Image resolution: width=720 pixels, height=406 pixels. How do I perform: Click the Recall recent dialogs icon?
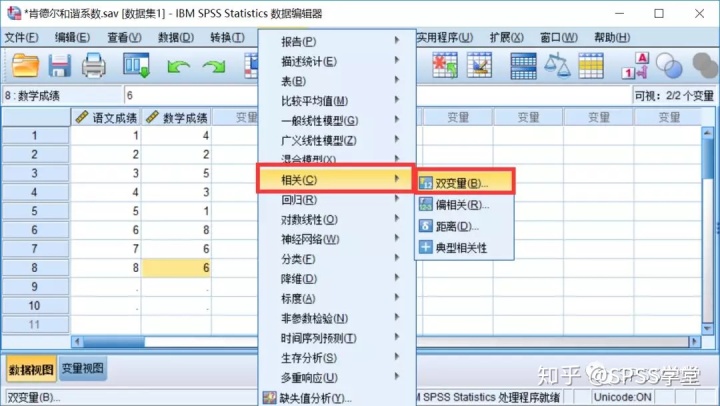click(x=136, y=65)
